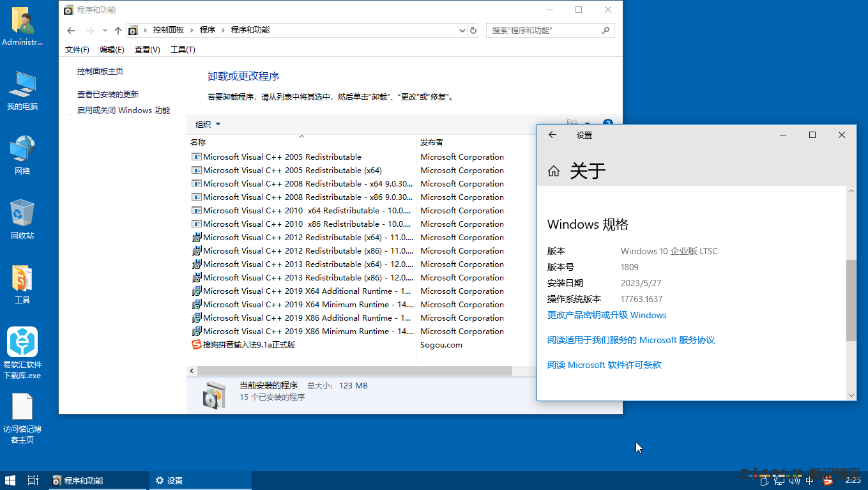Viewport: 868px width, 490px height.
Task: Click the control panel icon in address bar
Action: click(133, 30)
